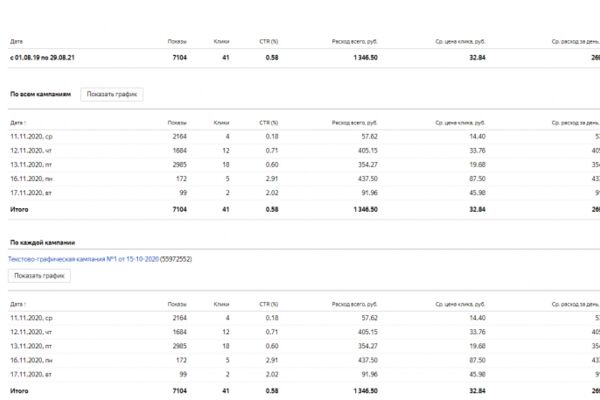
Task: Click 437.50 expense in the per-campaign table
Action: [x=368, y=361]
